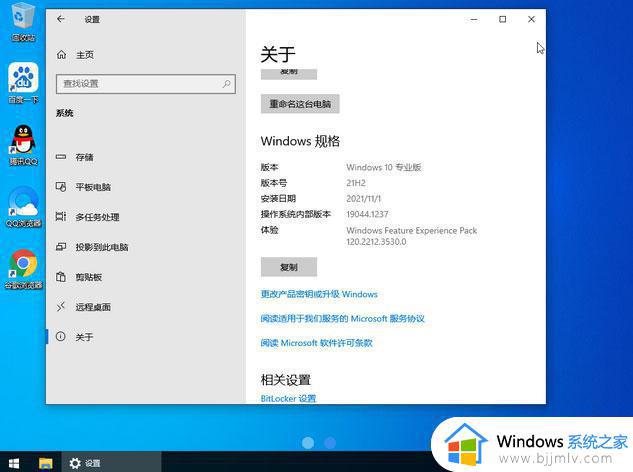633x472 pixels.
Task: Click the version value 21H2
Action: [x=356, y=183]
